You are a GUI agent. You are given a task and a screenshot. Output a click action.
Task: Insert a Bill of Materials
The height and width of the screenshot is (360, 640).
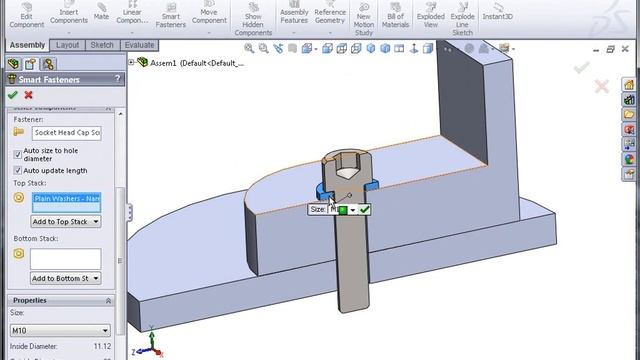(395, 16)
